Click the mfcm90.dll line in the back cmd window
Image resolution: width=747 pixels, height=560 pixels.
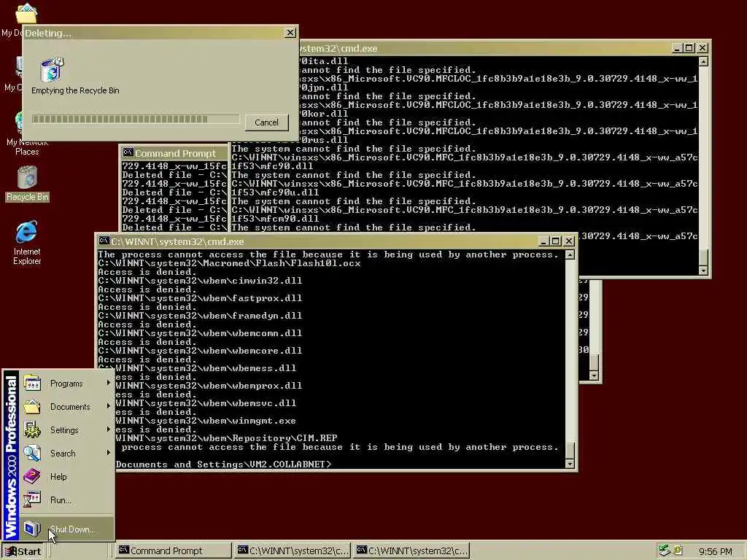click(275, 219)
